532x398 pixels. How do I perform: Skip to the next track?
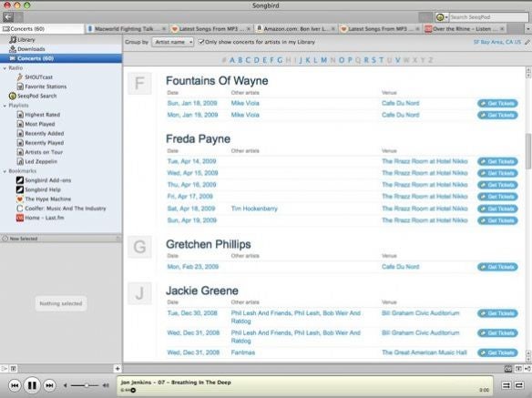(x=49, y=385)
